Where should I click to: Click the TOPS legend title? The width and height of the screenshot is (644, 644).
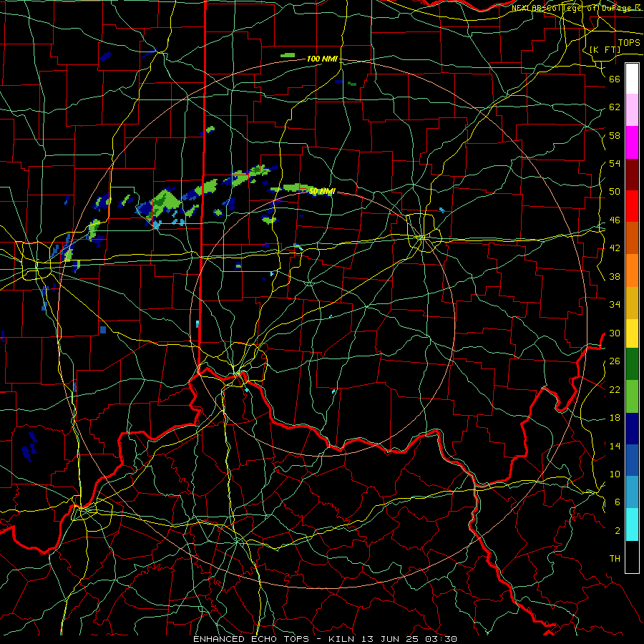(x=629, y=43)
